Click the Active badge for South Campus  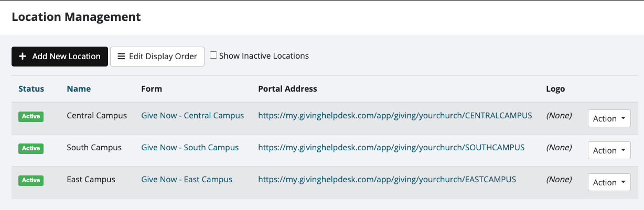click(31, 148)
